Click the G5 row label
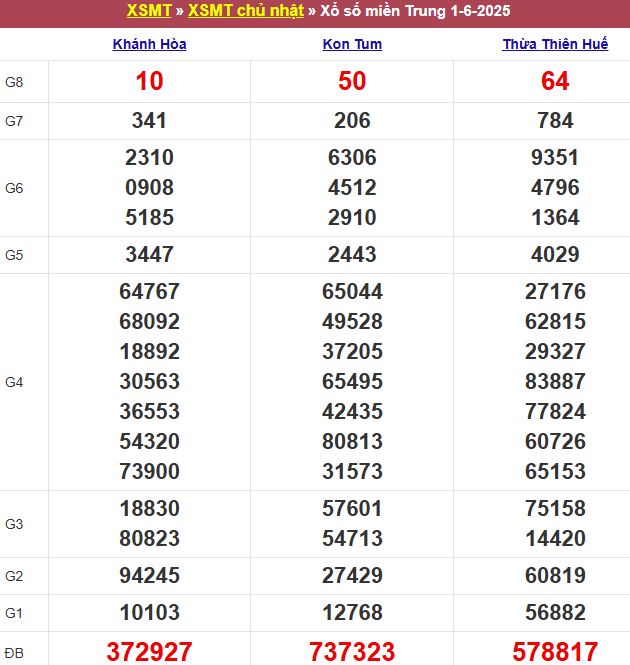The width and height of the screenshot is (630, 665). [x=14, y=255]
